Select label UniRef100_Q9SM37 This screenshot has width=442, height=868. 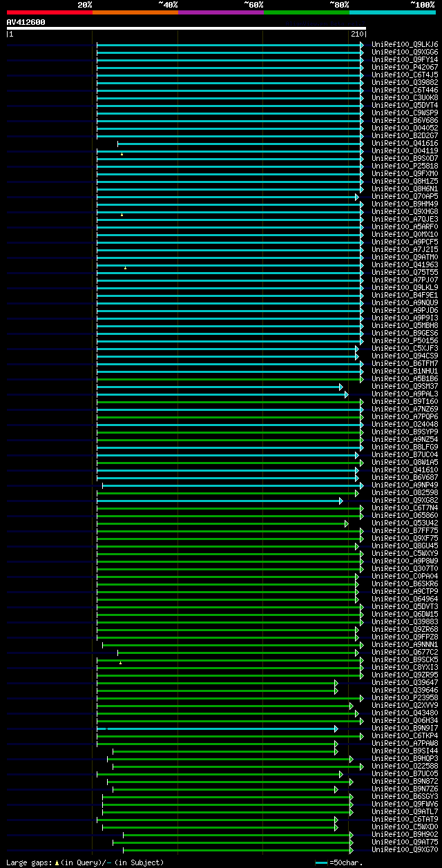pos(405,386)
